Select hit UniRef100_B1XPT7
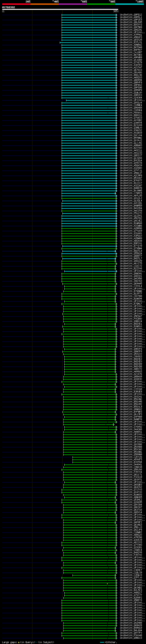The width and height of the screenshot is (146, 644). (x=131, y=294)
